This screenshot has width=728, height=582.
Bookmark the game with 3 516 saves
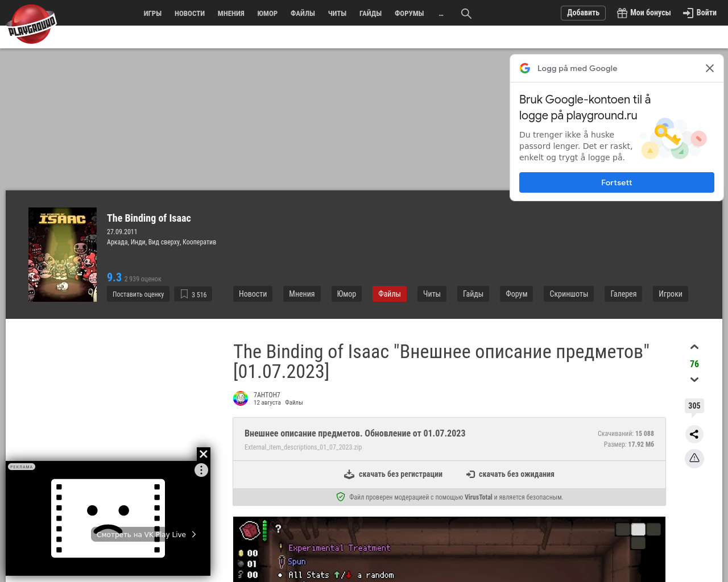click(193, 294)
